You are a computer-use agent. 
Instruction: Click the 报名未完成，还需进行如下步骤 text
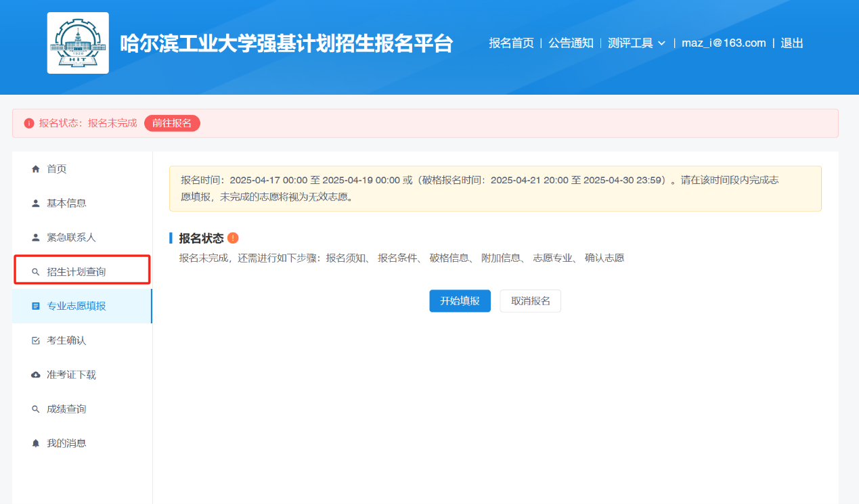point(401,258)
